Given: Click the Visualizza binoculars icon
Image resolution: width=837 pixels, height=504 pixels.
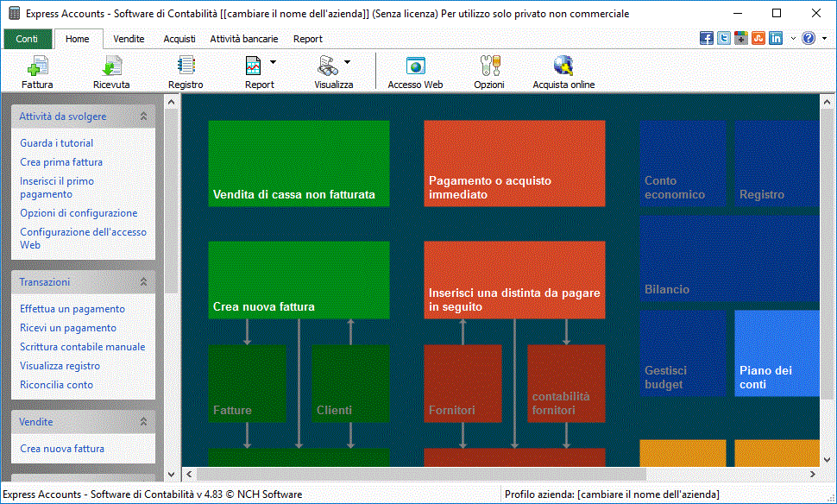Looking at the screenshot, I should click(x=327, y=66).
